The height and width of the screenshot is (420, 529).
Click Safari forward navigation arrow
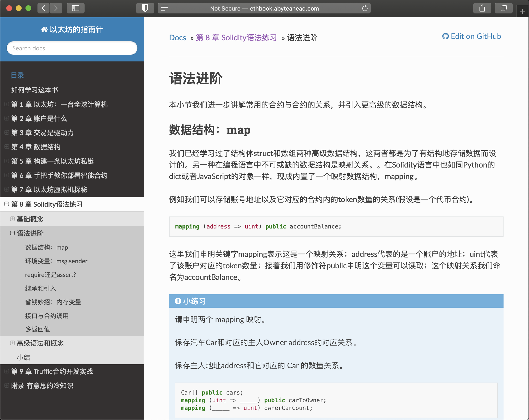56,8
